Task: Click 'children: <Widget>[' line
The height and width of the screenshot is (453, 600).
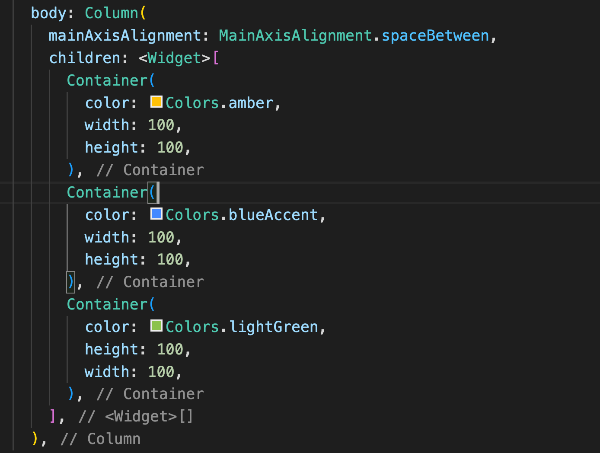Action: (x=134, y=58)
